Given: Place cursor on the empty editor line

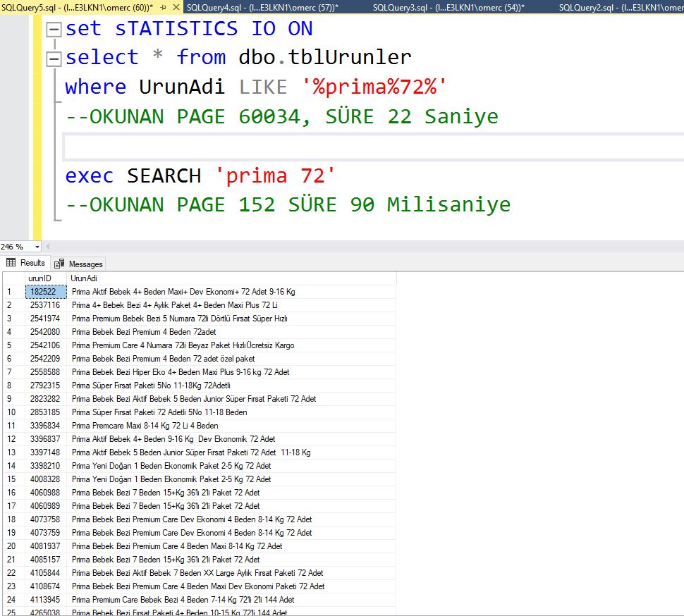Looking at the screenshot, I should (353, 146).
